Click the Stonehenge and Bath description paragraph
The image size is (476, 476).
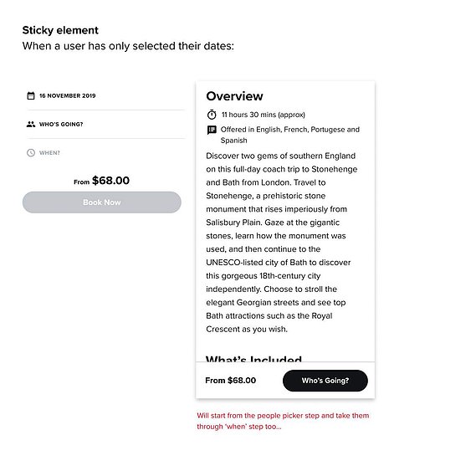point(281,243)
